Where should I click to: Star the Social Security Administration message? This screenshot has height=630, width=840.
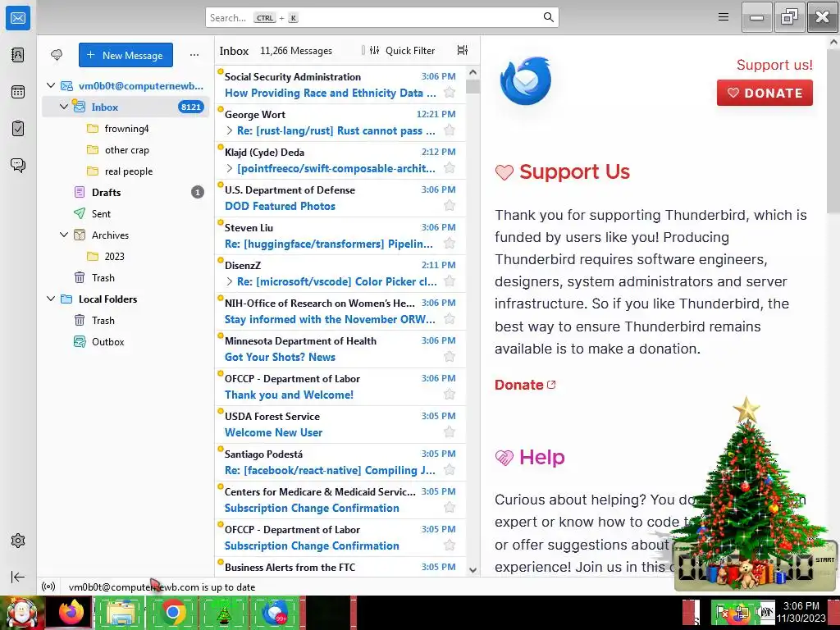pyautogui.click(x=450, y=93)
